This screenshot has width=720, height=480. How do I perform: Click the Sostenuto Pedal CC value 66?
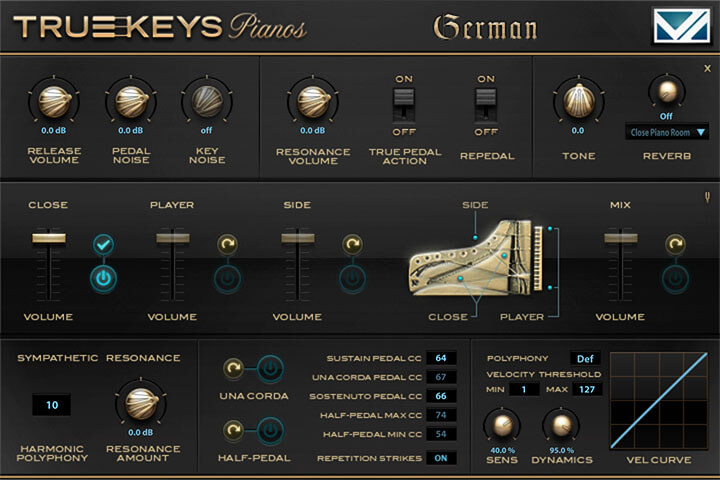coord(441,396)
